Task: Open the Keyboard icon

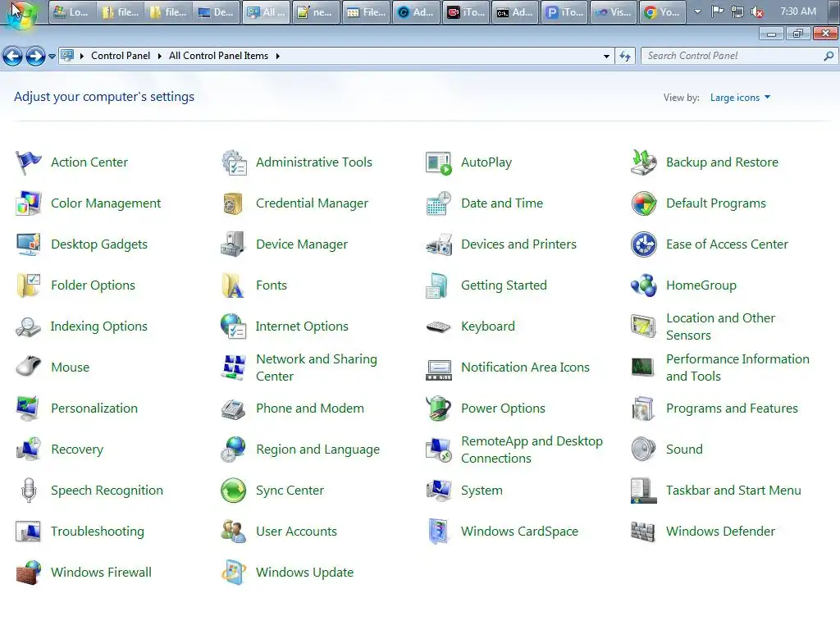Action: pos(439,326)
